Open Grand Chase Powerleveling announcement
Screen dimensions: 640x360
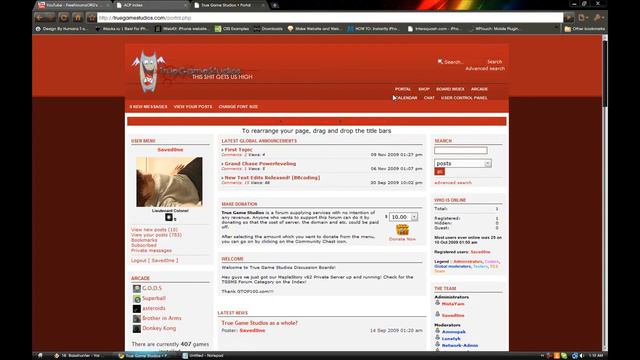pos(260,164)
